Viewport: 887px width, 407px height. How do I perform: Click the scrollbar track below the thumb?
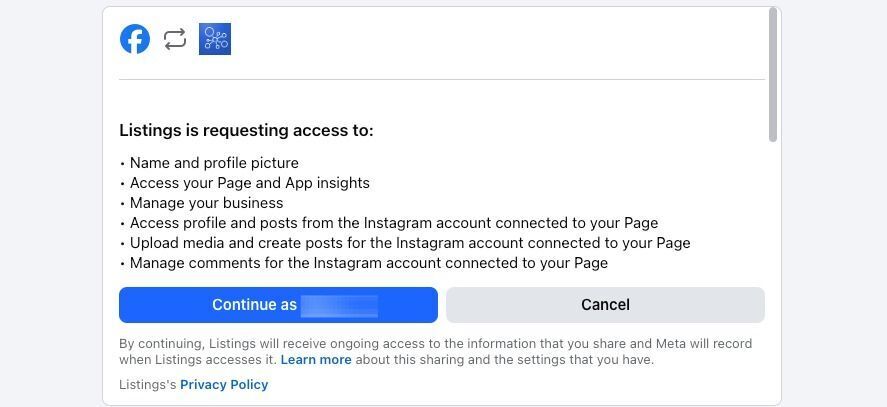[773, 272]
